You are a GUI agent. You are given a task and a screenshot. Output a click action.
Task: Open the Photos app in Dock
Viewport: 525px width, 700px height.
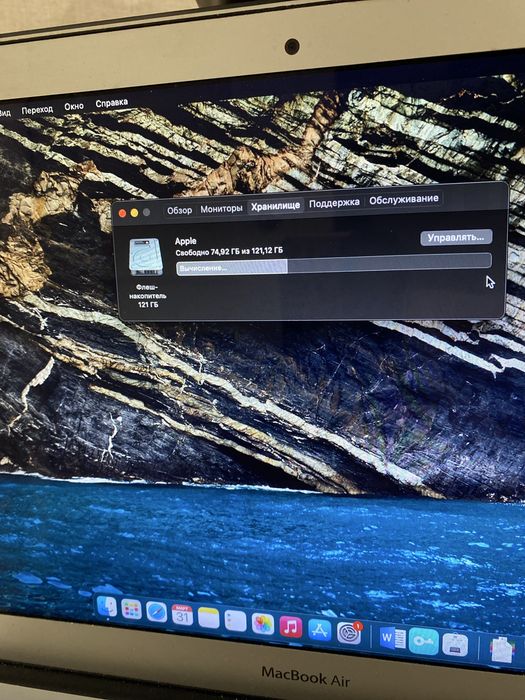263,624
